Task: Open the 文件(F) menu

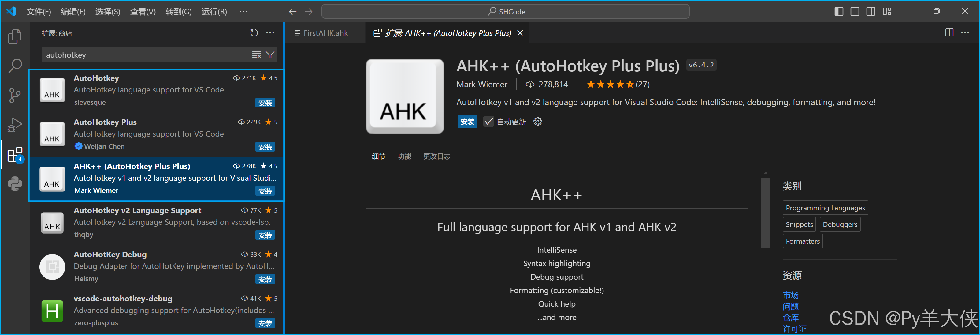Action: click(39, 12)
